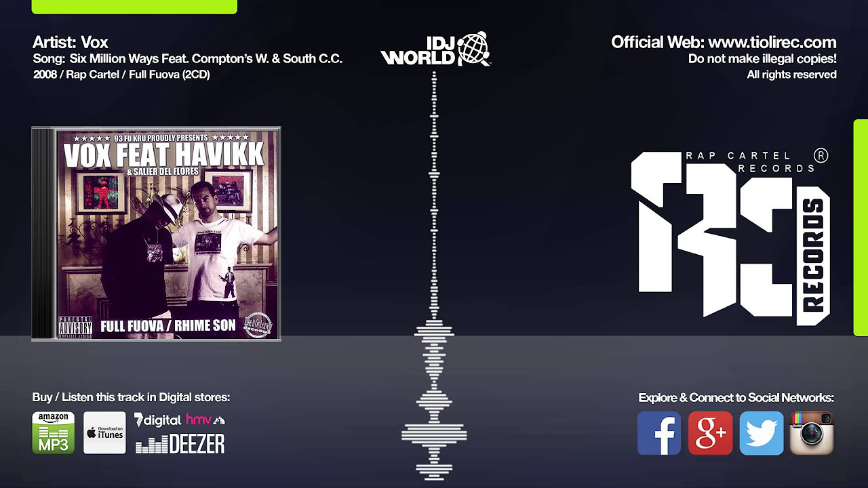Screen dimensions: 868x488
Task: Visit the www.tiolirec.com official web link
Action: [772, 42]
